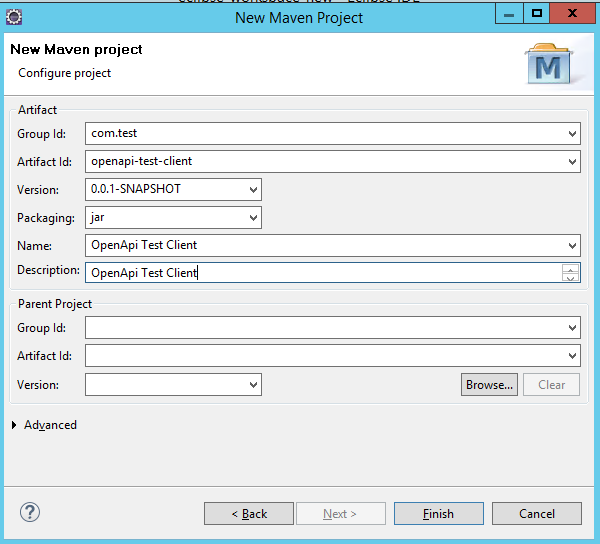Screen dimensions: 600x544
Task: Click the Back button
Action: coord(249,513)
